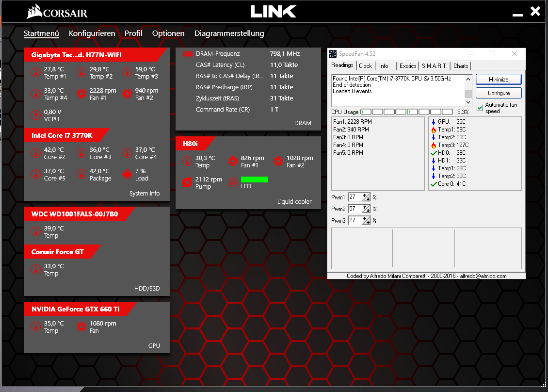Click Fan1: 2228 RPM reading in SpeedFan
548x392 pixels.
pyautogui.click(x=352, y=122)
